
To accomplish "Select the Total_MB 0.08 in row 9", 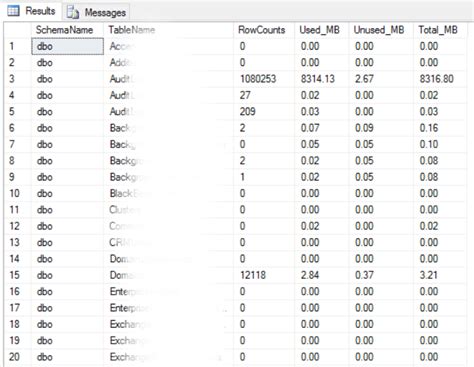I will tap(429, 177).
